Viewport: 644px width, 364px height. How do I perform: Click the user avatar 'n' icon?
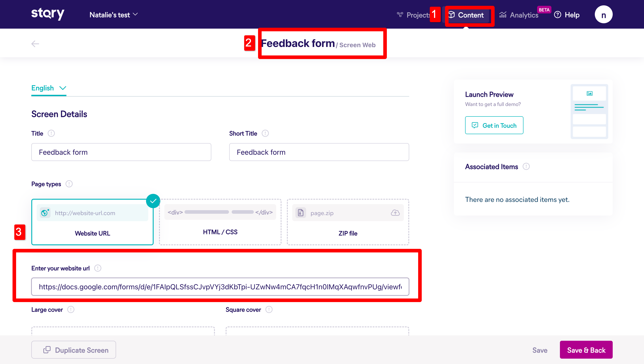[603, 15]
